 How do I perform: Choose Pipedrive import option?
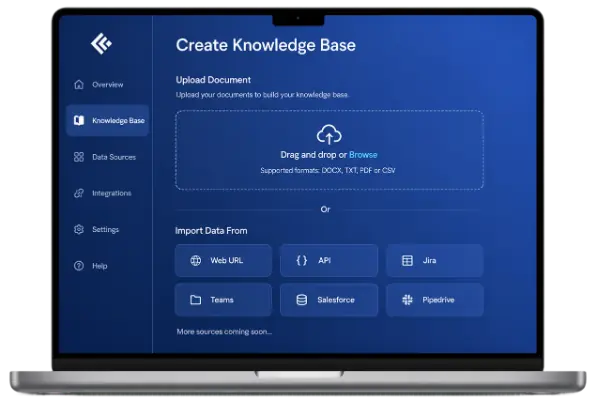point(435,300)
